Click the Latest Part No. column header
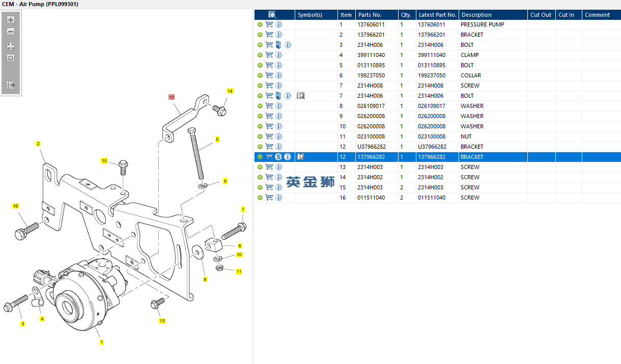 437,15
